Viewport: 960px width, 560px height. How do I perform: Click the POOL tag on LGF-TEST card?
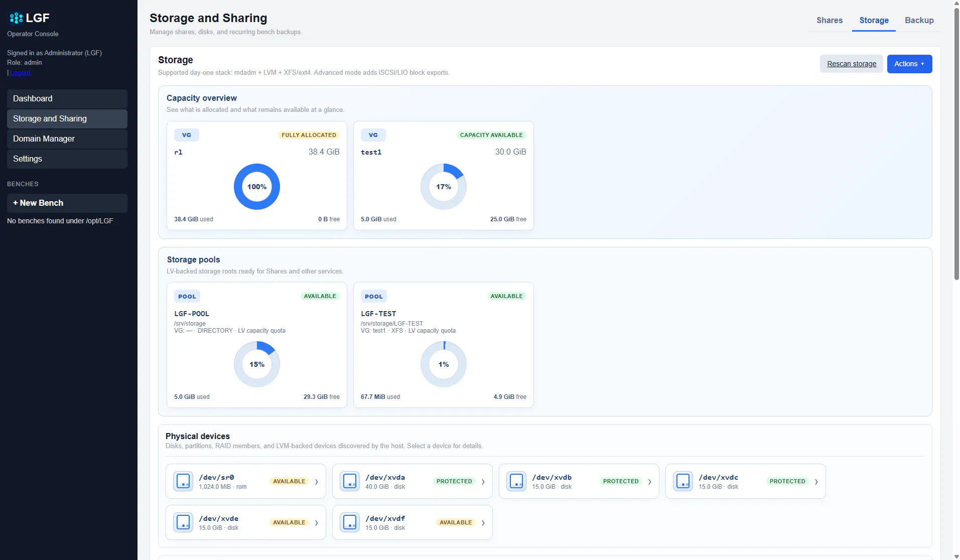click(x=374, y=297)
